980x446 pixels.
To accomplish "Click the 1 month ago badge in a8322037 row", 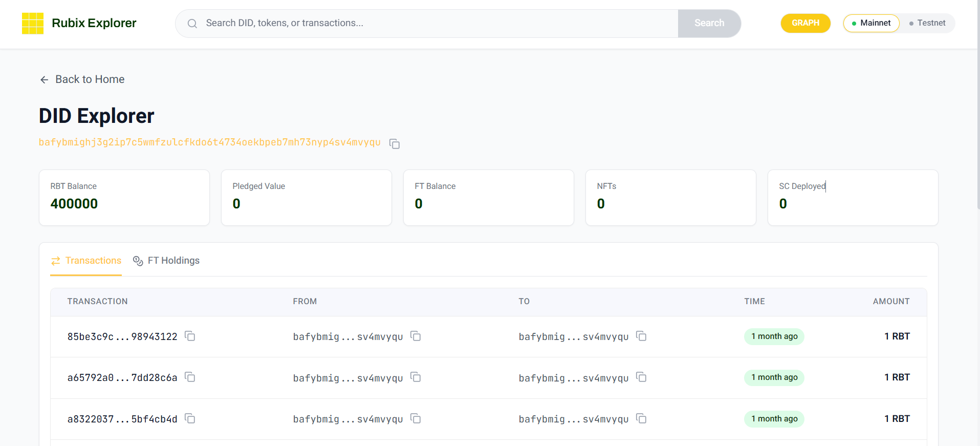I will coord(774,419).
